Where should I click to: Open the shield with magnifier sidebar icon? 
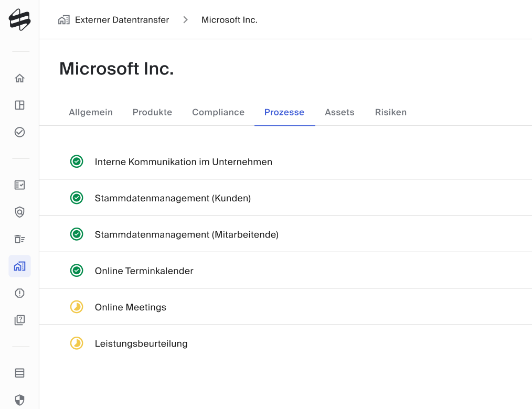click(x=20, y=212)
